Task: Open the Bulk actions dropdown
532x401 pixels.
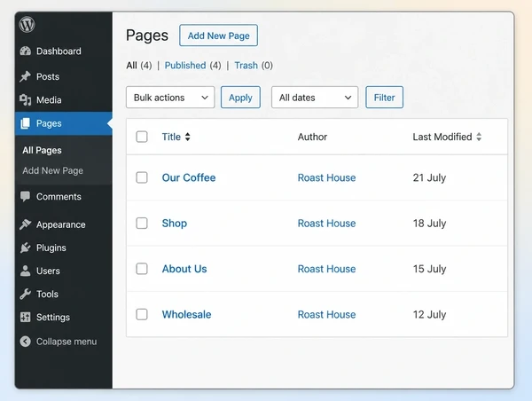Action: tap(170, 98)
